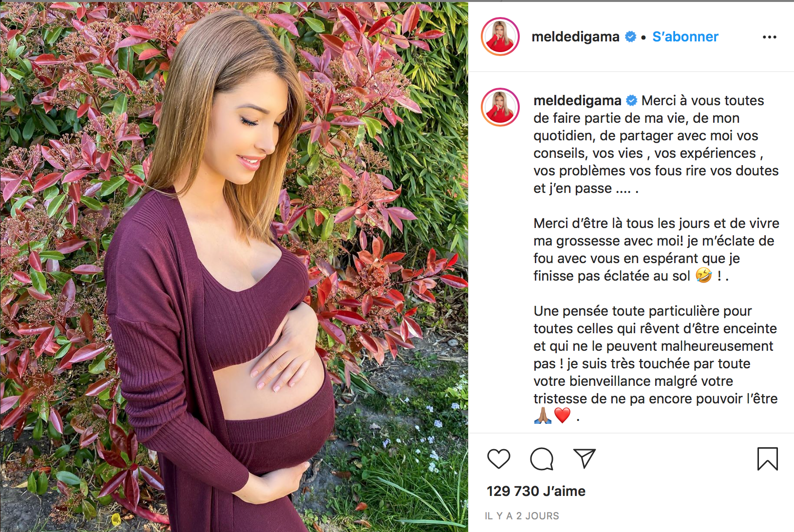Click the laughing emoji in the caption

coord(703,275)
